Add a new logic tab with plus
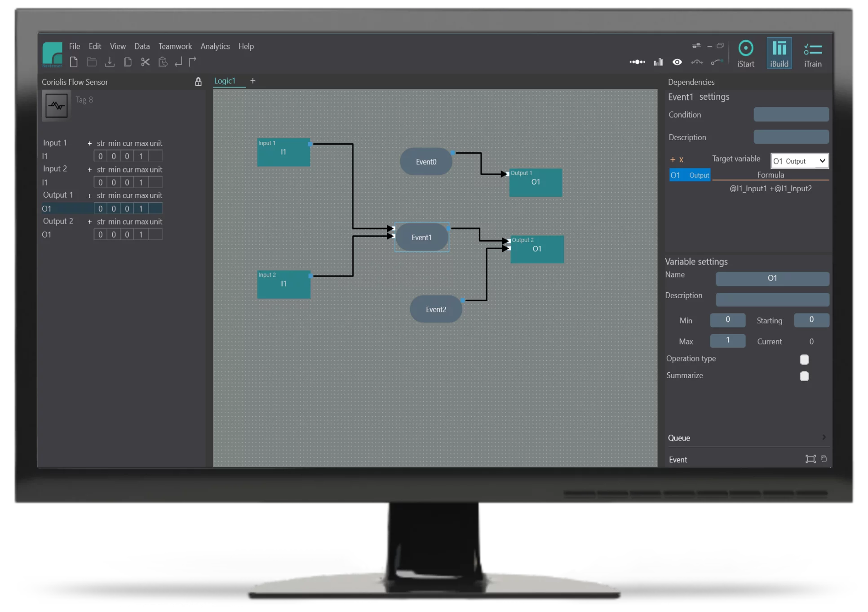868x612 pixels. (x=253, y=81)
